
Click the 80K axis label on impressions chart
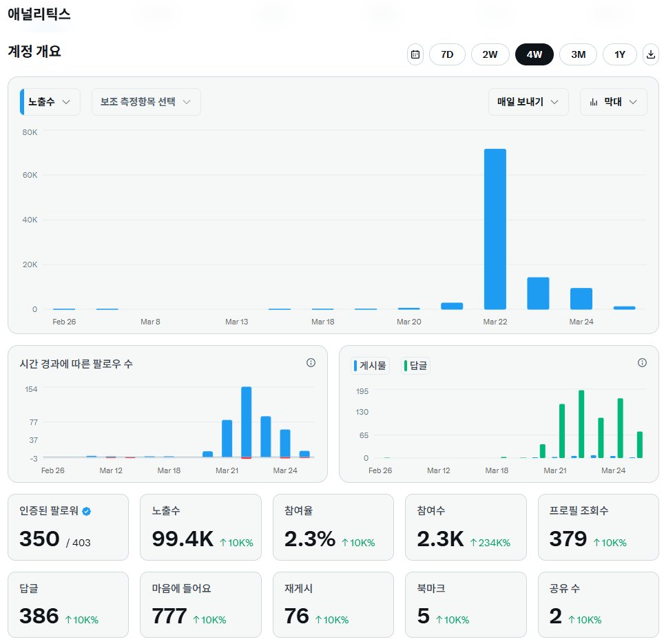tap(30, 132)
